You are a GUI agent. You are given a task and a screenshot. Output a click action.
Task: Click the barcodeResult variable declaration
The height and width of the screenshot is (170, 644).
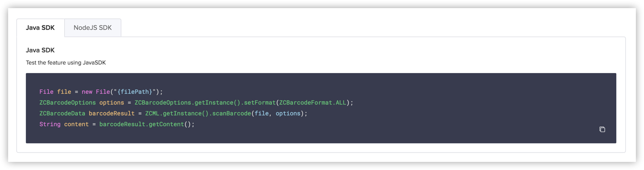tap(112, 113)
